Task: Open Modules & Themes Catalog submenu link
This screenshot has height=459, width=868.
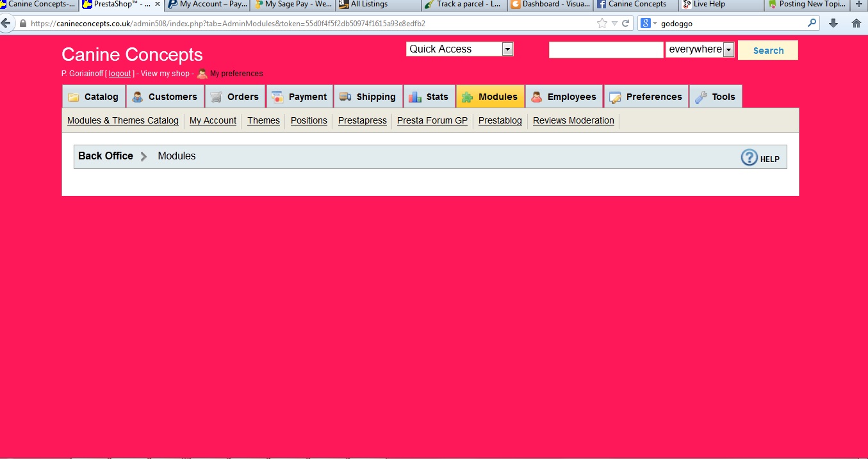Action: (x=123, y=120)
